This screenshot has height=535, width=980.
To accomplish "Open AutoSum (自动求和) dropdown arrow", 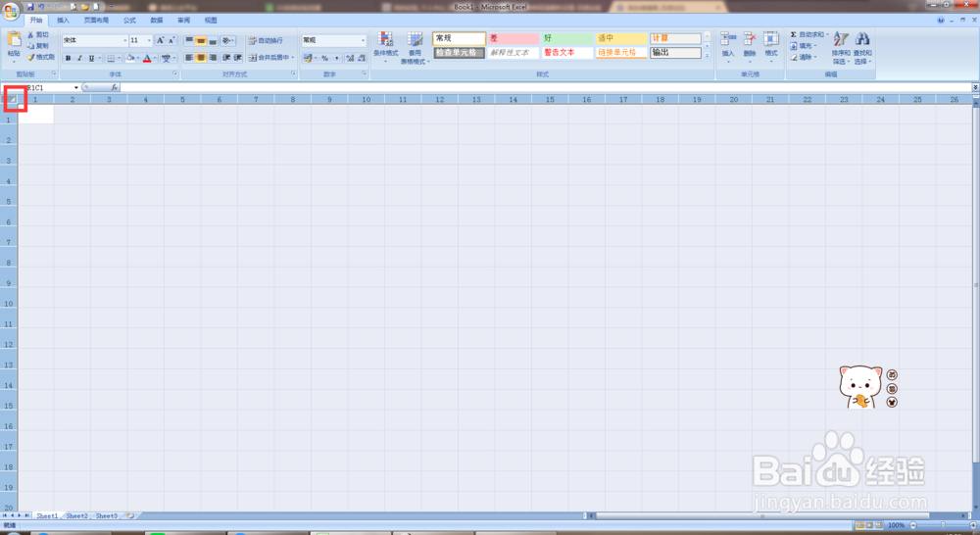I will point(827,35).
